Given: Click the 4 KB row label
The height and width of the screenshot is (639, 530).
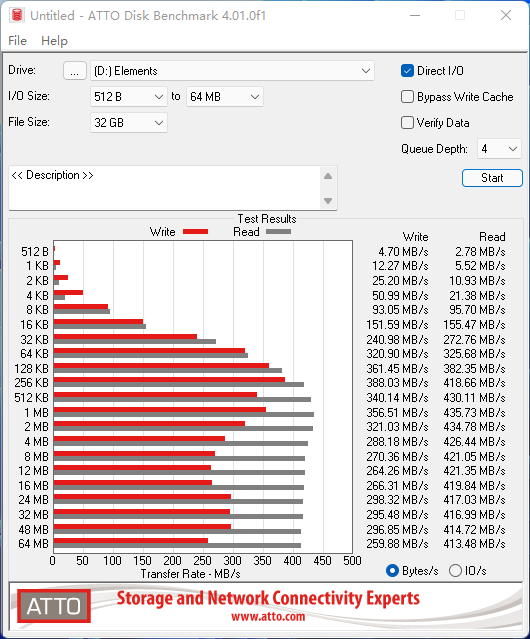Looking at the screenshot, I should click(37, 295).
